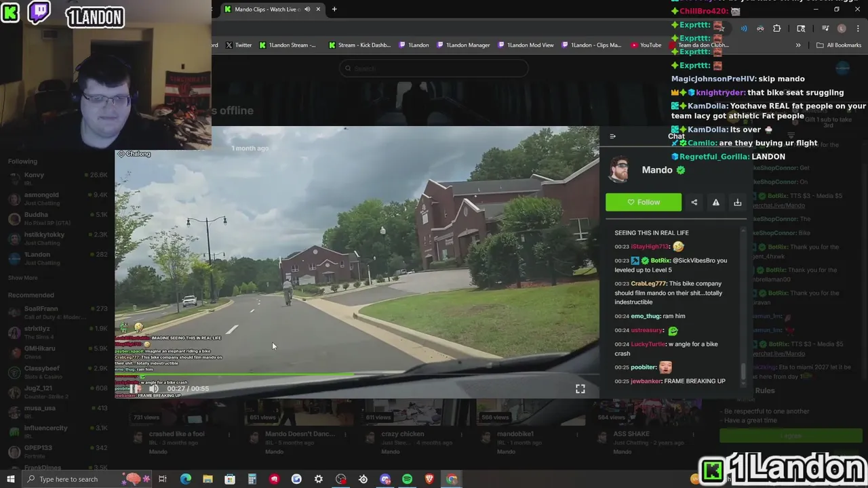Open the 1Landon - Clips Manager bookmark
868x488 pixels.
pos(591,45)
